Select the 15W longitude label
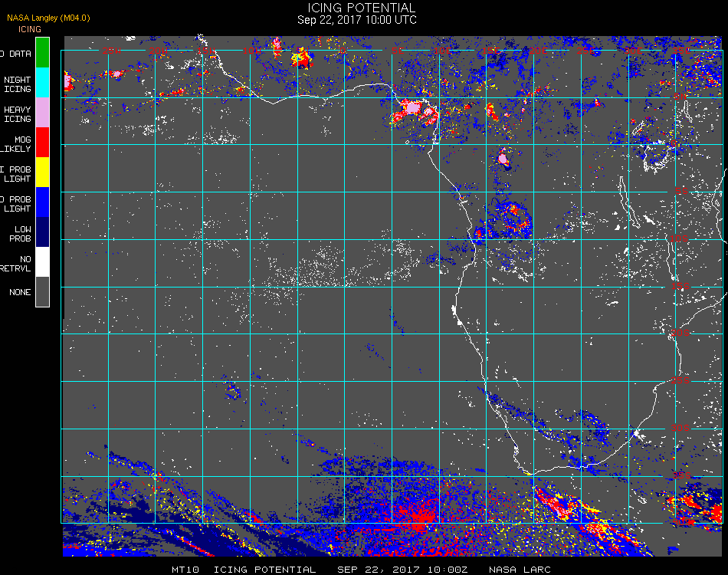 (x=205, y=50)
